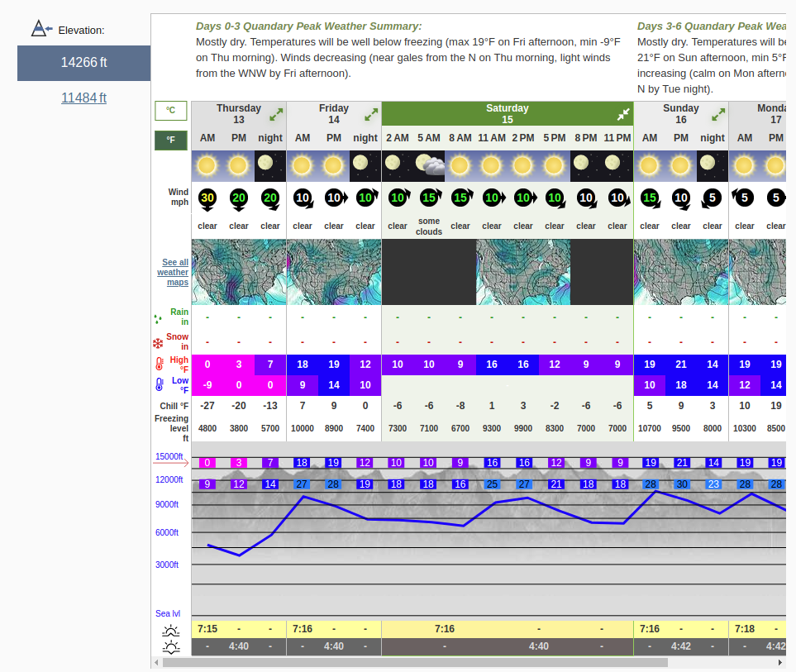
Task: Click the sunset icon
Action: point(171,647)
